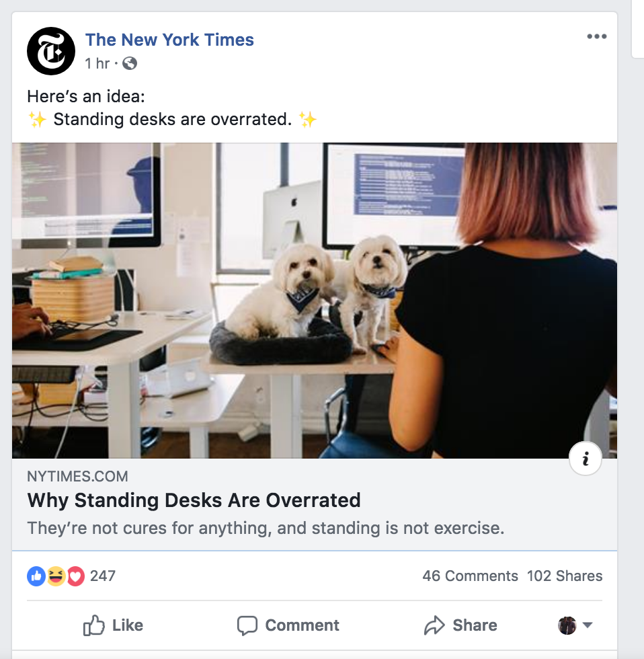This screenshot has width=644, height=659.
Task: Open 'Why Standing Desks Are Overrated' headline
Action: 194,500
